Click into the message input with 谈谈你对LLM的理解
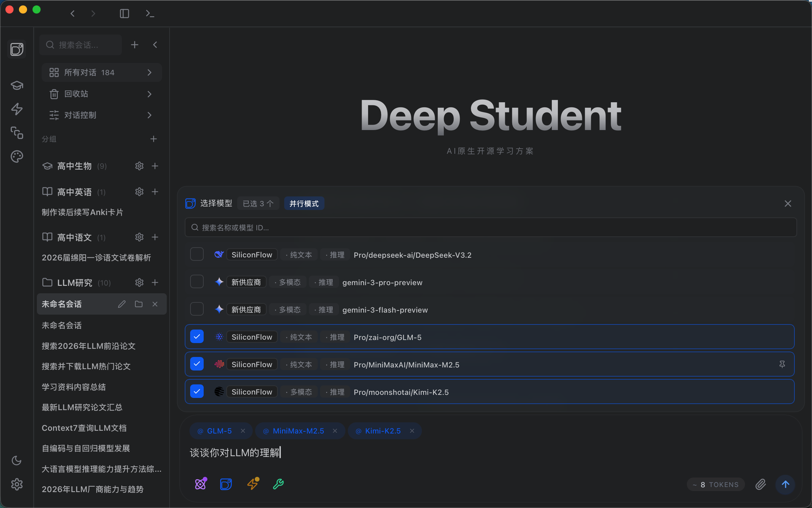Viewport: 812px width, 508px height. click(491, 453)
